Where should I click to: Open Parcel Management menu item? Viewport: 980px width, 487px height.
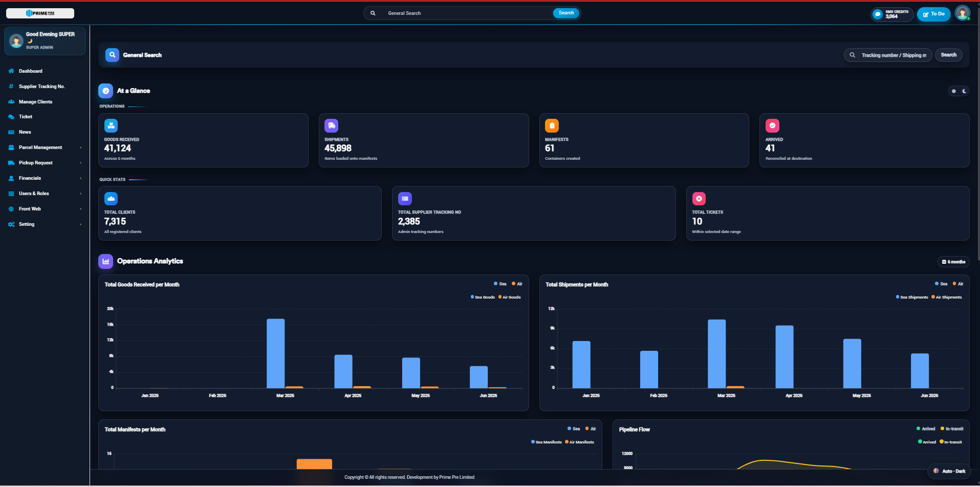(45, 147)
